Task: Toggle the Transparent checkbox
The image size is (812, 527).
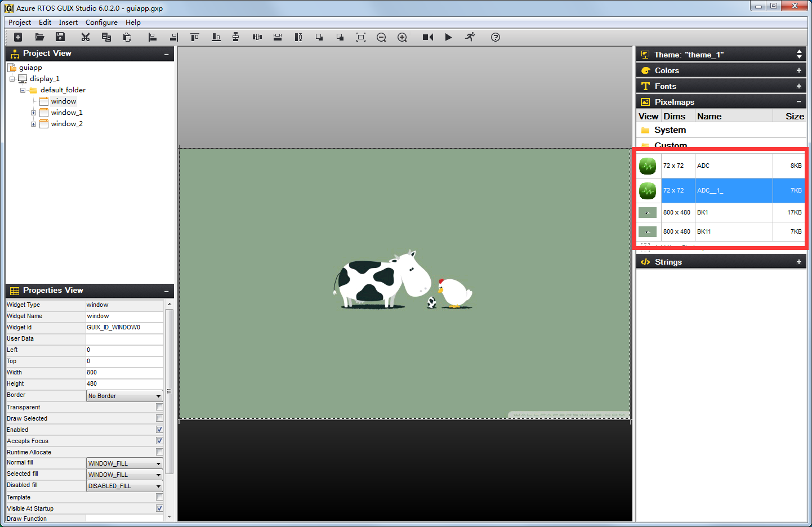Action: tap(159, 407)
